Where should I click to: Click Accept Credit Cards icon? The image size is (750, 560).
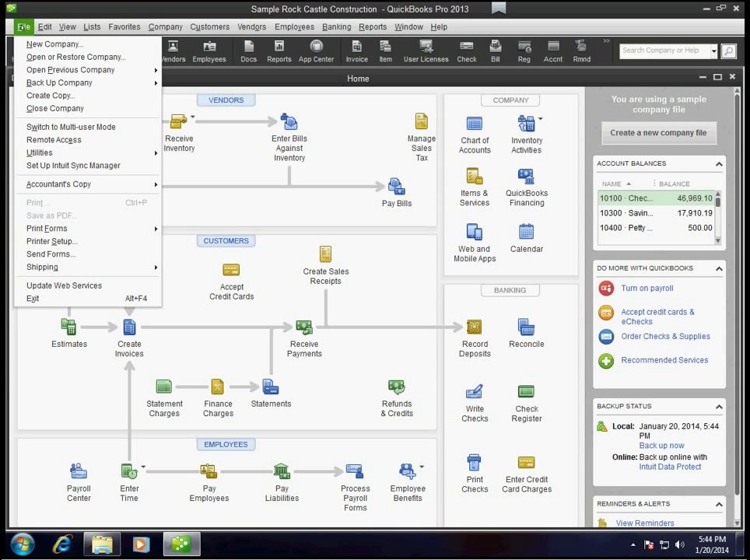[x=231, y=270]
